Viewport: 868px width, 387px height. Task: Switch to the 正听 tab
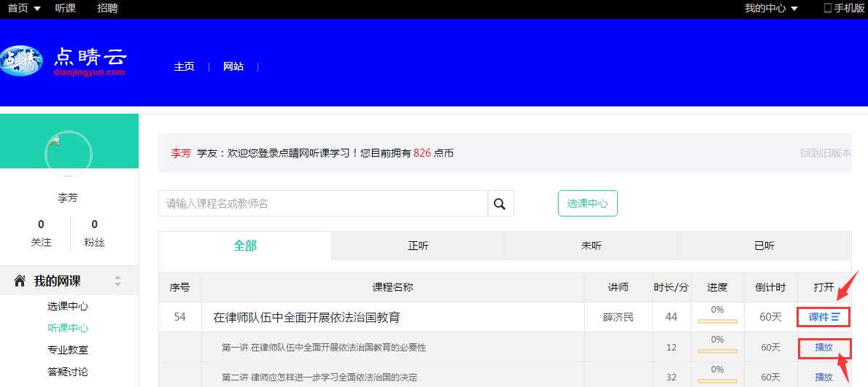[418, 246]
